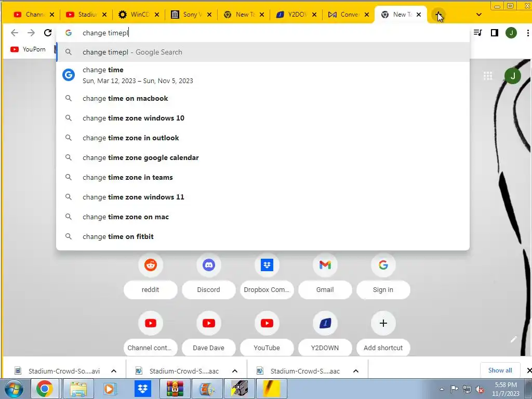This screenshot has height=399, width=532.
Task: Expand the tab search dropdown arrow
Action: pos(478,15)
